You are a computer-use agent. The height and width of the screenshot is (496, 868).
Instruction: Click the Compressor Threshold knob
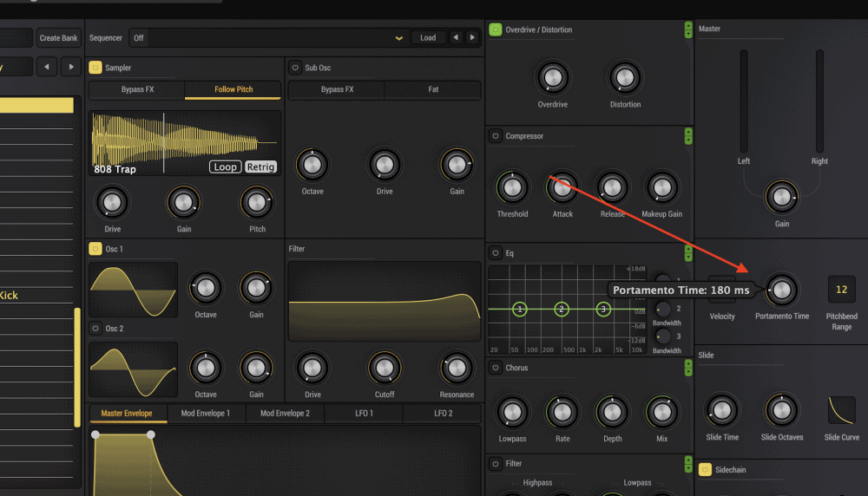512,188
